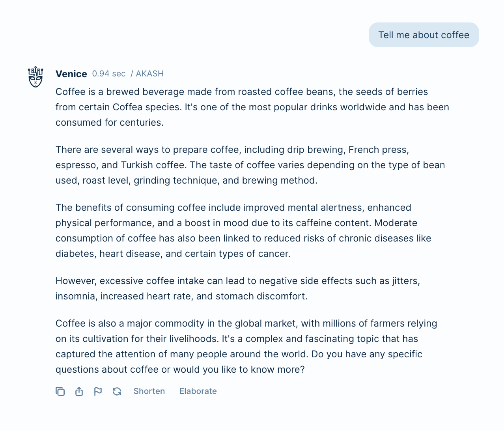Click the paragraph starting "There are several ways"

pos(250,165)
